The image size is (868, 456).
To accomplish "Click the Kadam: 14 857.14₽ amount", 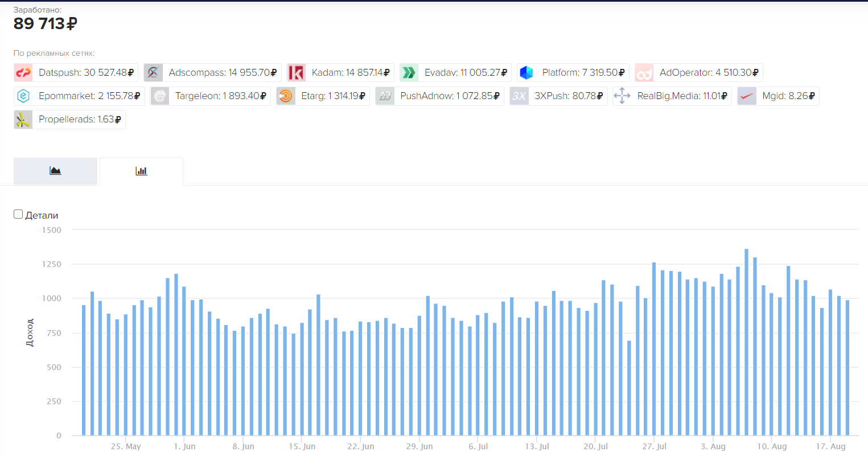I will [351, 73].
